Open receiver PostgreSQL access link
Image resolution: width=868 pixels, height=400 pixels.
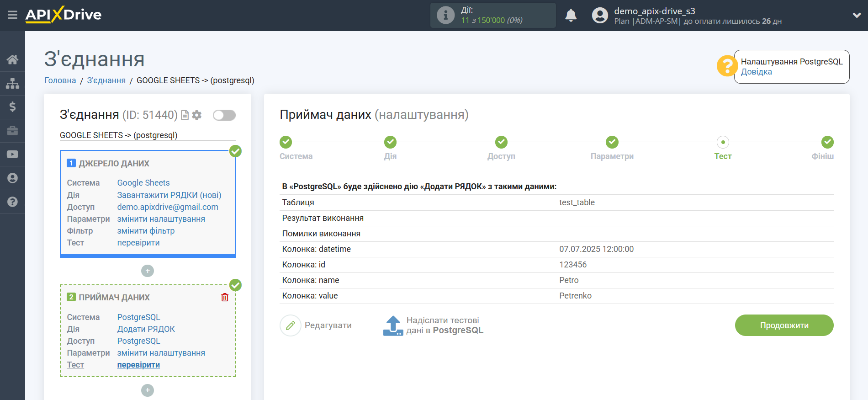point(139,341)
